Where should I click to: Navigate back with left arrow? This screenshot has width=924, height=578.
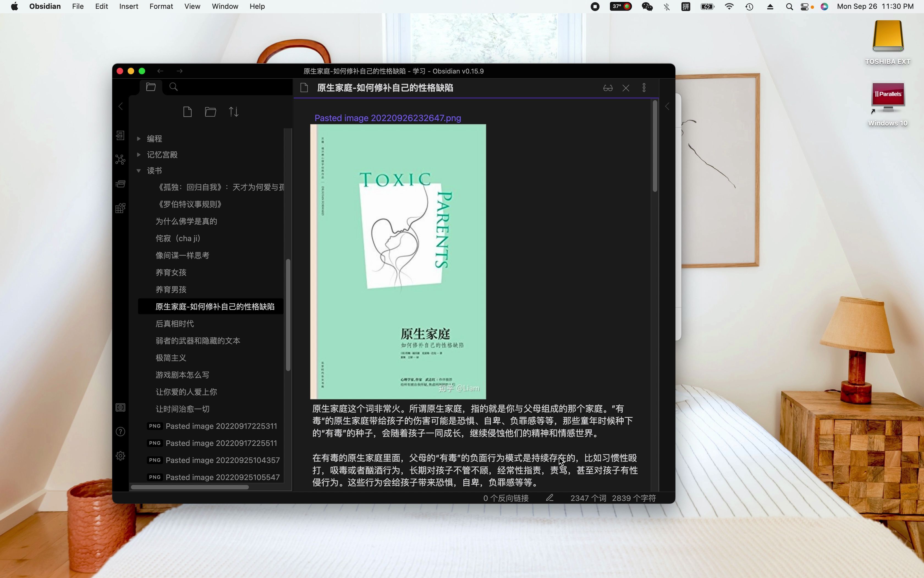pyautogui.click(x=160, y=71)
